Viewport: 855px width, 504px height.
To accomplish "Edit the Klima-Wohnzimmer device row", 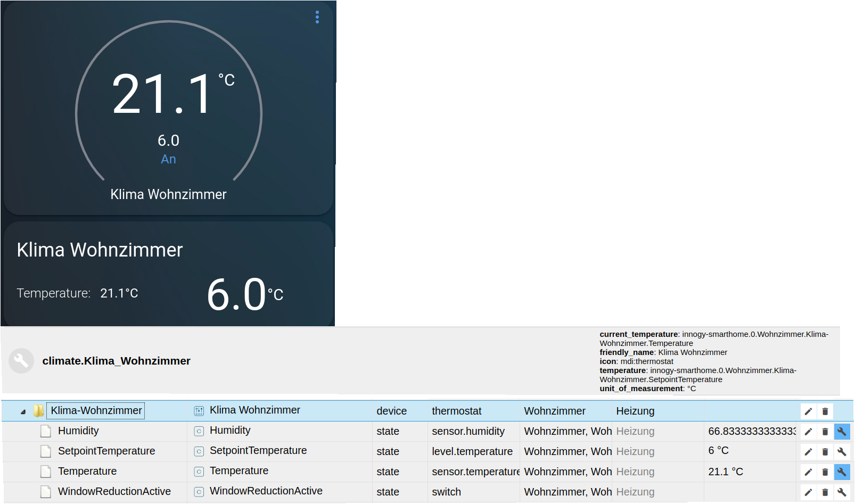I will click(x=808, y=411).
